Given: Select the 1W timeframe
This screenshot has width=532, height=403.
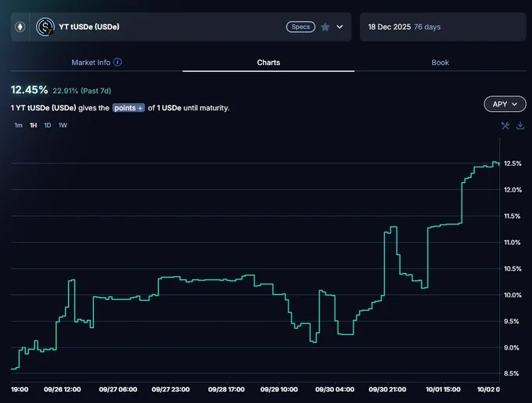Looking at the screenshot, I should point(63,125).
